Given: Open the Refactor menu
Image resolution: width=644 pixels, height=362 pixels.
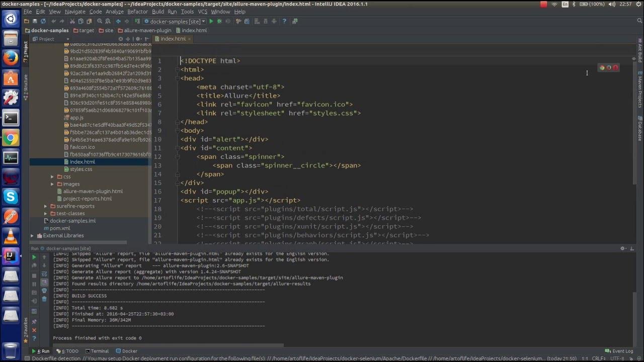Looking at the screenshot, I should click(137, 12).
